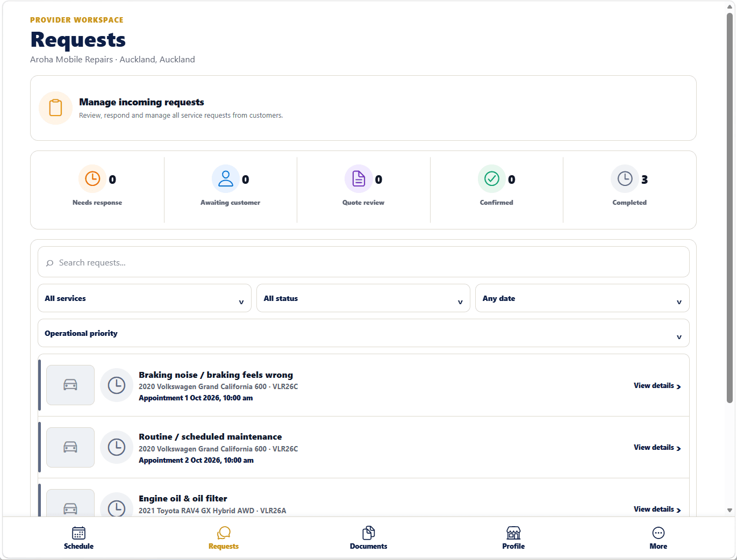Select the Requests tab label
Image resolution: width=737 pixels, height=560 pixels.
[224, 546]
